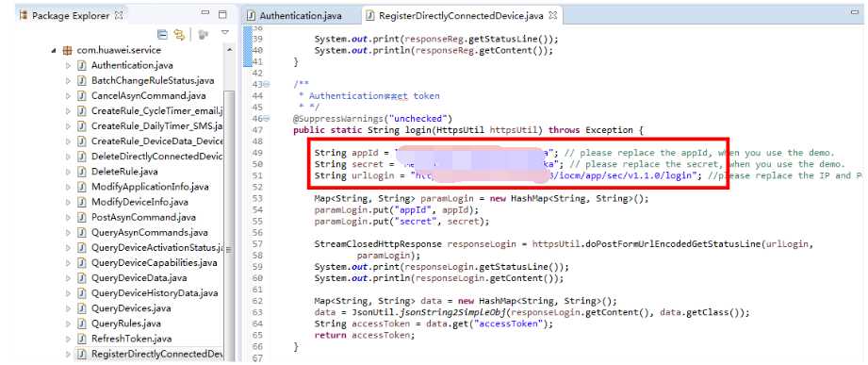Select com.huawei.service package node
The height and width of the screenshot is (365, 868).
click(119, 50)
